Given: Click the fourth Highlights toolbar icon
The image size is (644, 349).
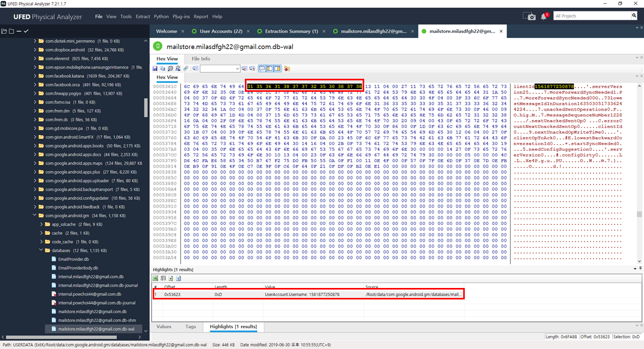Looking at the screenshot, I should 178,278.
